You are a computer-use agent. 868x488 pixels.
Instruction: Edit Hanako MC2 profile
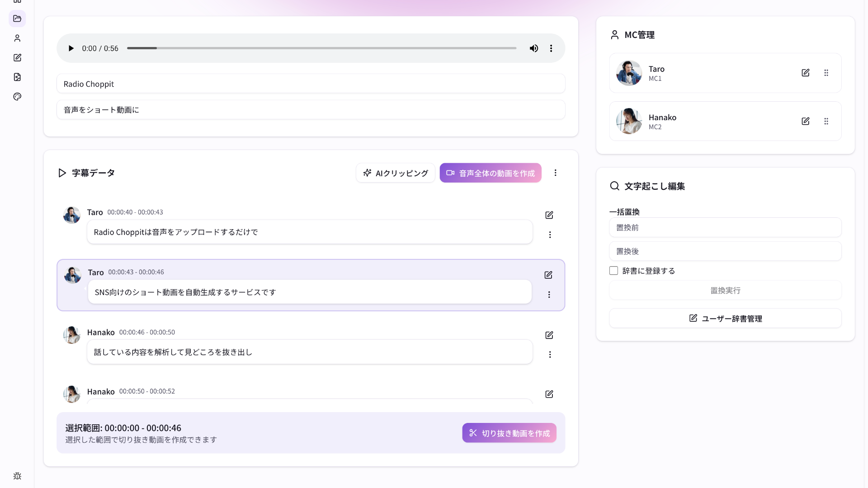(x=805, y=121)
